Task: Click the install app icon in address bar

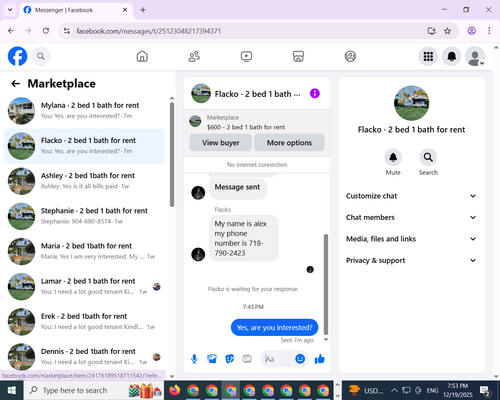Action: pos(432,31)
